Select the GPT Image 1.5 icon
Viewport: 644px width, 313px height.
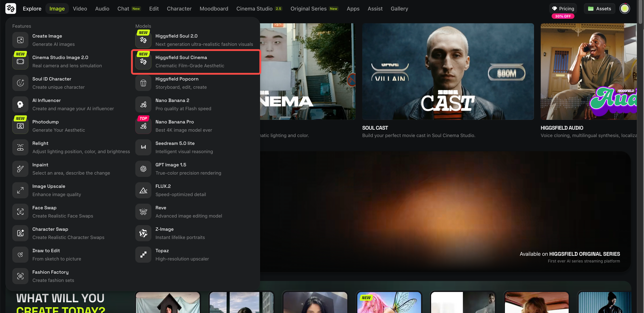click(x=143, y=169)
